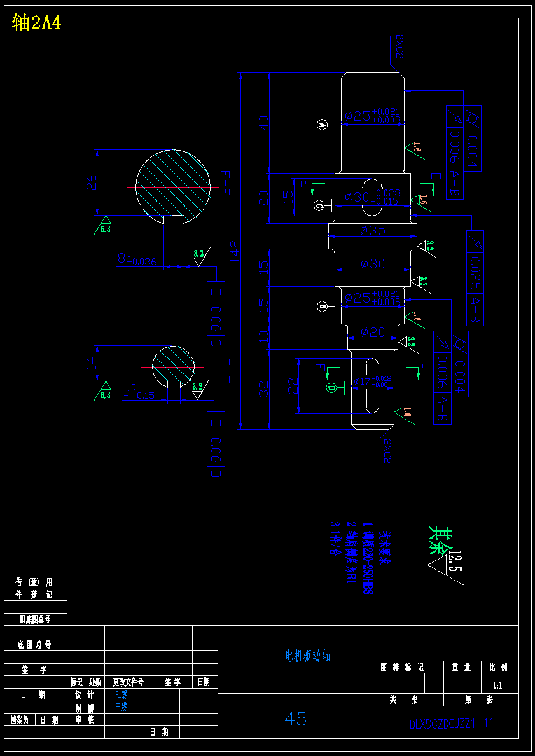Screen dimensions: 535x756
Task: Click "王展" in the 制图 row
Action: coord(122,707)
